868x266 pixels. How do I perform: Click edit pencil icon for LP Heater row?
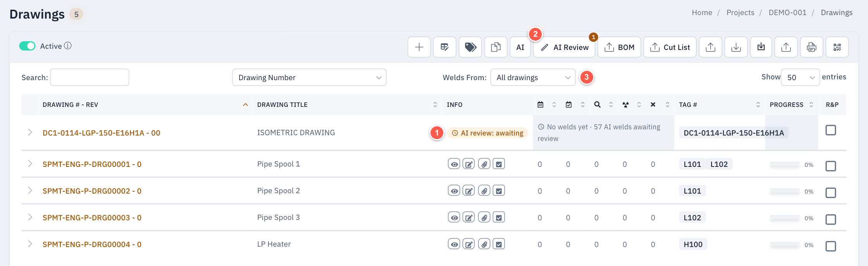(x=469, y=244)
